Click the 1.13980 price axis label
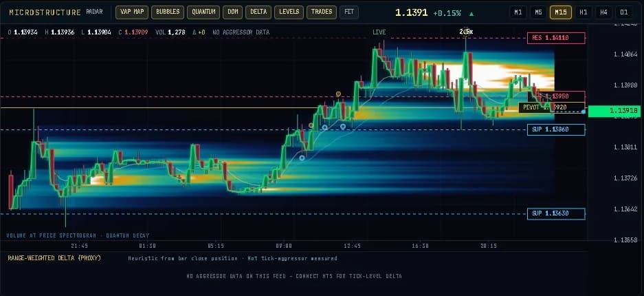644x296 pixels. [x=625, y=85]
